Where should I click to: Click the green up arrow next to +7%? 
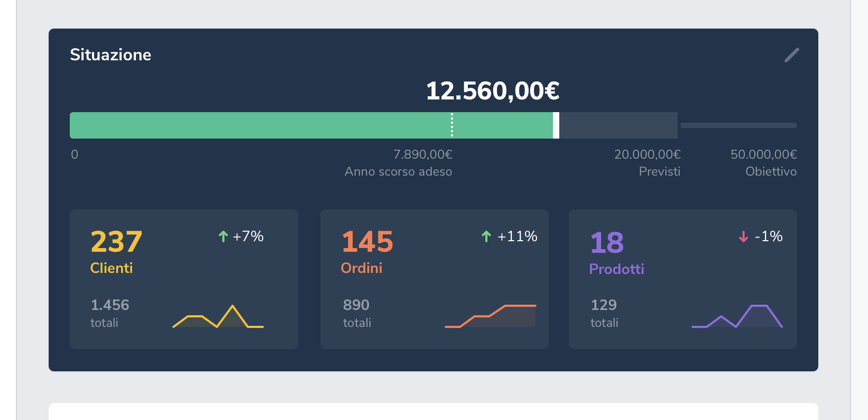click(x=223, y=236)
